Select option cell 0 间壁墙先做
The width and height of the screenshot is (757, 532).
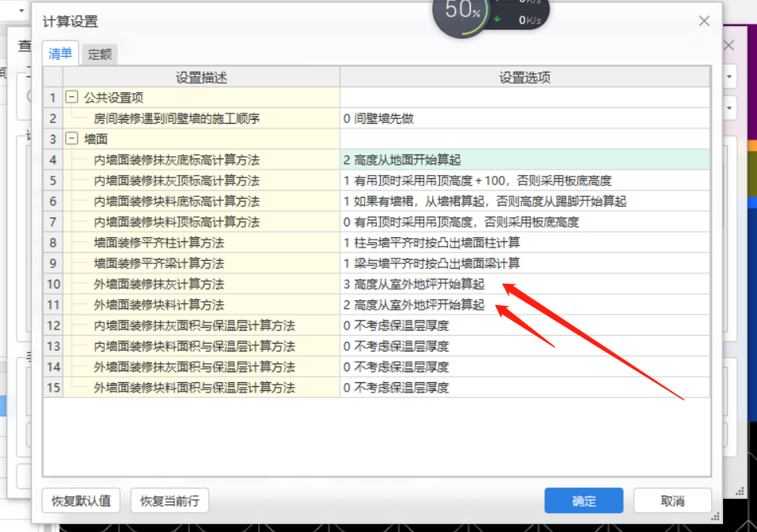[x=525, y=118]
